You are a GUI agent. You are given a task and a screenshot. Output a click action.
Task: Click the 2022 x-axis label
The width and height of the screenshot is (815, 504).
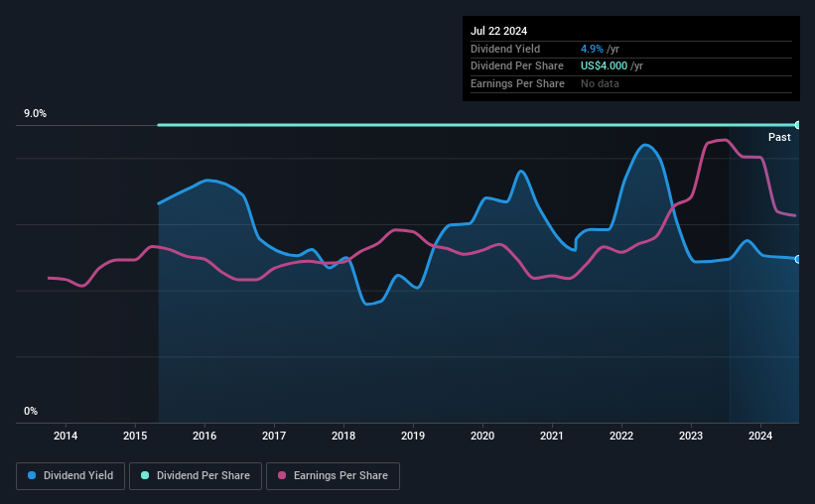[621, 436]
